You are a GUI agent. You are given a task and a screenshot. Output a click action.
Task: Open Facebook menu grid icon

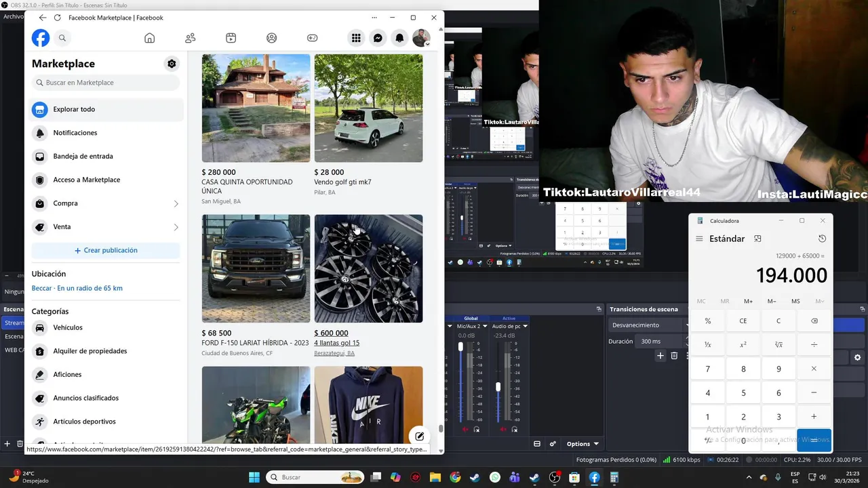click(x=356, y=38)
